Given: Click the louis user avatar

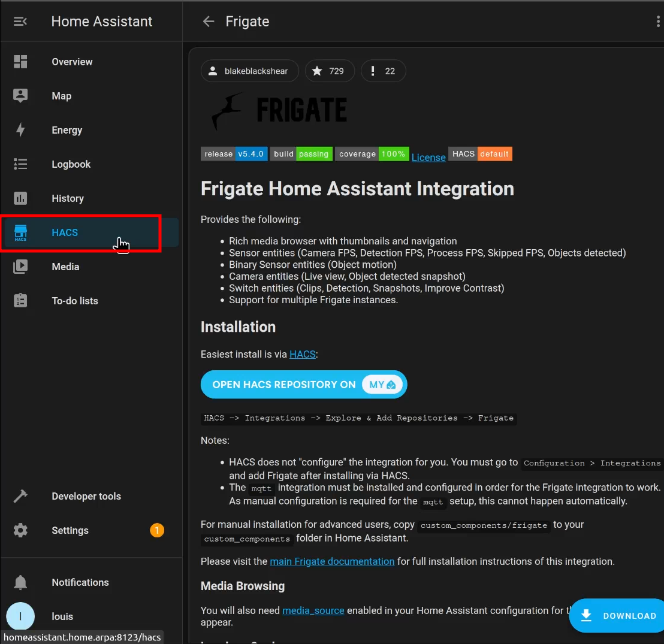Looking at the screenshot, I should click(20, 616).
